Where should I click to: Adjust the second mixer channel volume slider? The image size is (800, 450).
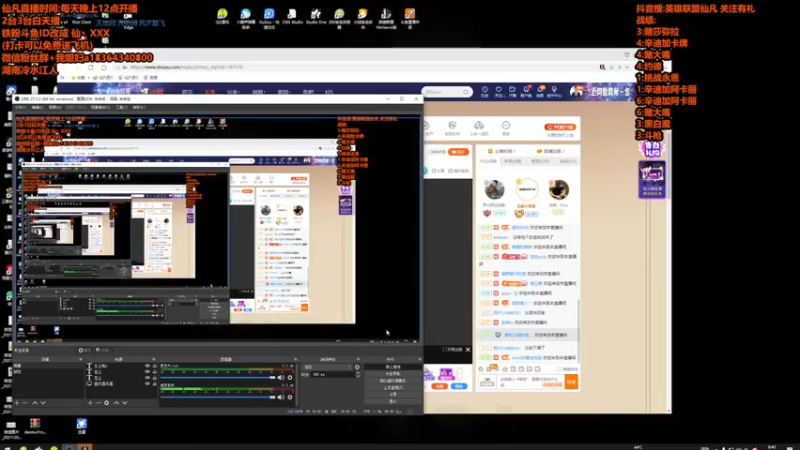(218, 397)
